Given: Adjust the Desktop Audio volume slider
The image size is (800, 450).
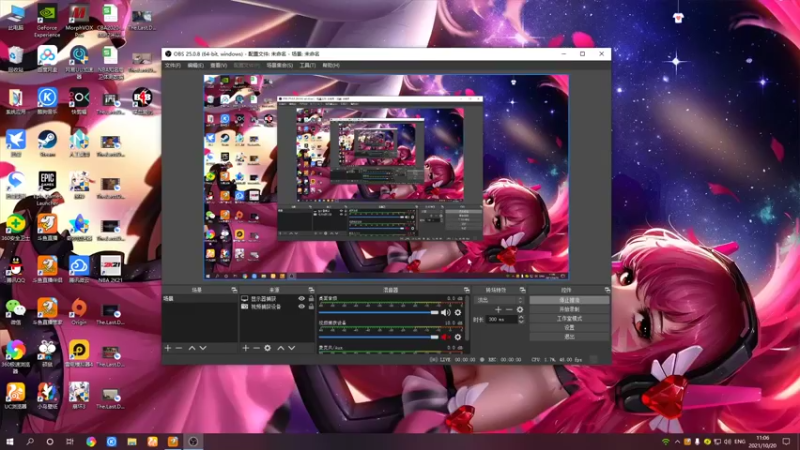Looking at the screenshot, I should click(378, 312).
